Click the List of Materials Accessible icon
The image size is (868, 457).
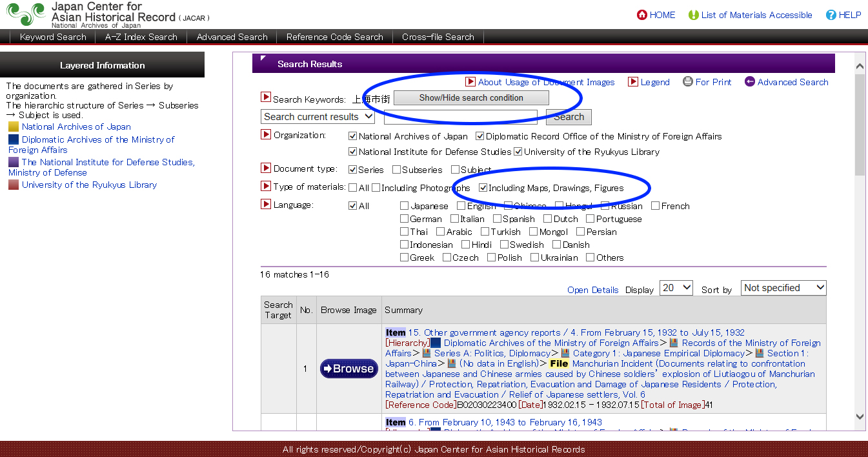(x=694, y=15)
